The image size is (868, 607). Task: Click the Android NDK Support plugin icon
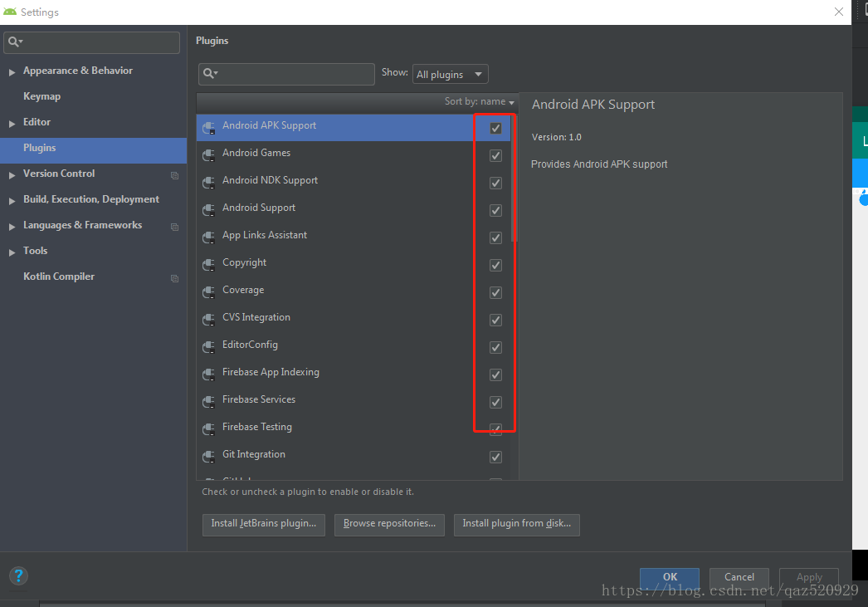point(208,183)
